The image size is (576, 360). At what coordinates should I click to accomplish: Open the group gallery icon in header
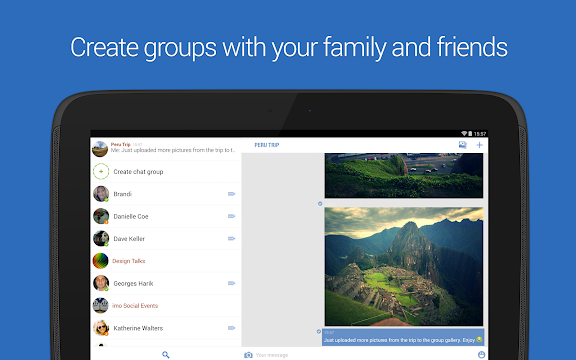pos(462,145)
